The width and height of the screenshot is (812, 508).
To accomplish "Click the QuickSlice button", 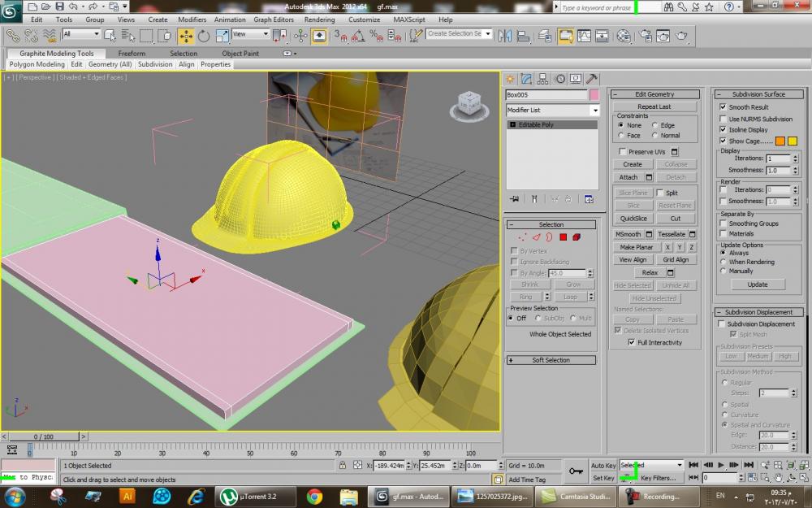I will [x=633, y=218].
